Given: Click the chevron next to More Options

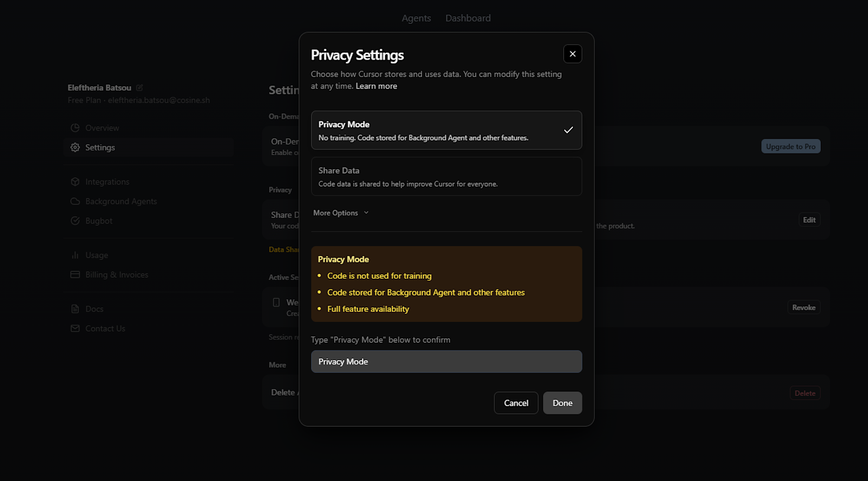Looking at the screenshot, I should 366,213.
